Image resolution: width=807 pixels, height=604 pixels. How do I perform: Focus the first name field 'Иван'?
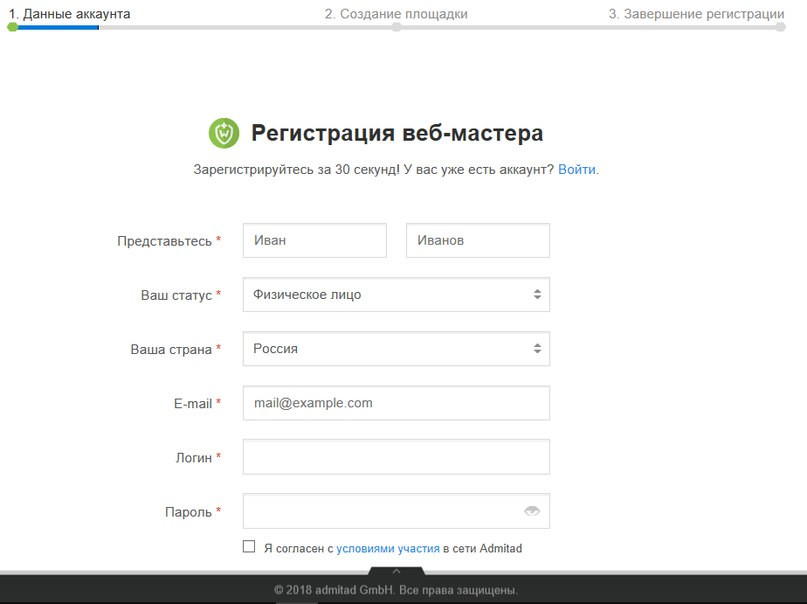point(315,240)
